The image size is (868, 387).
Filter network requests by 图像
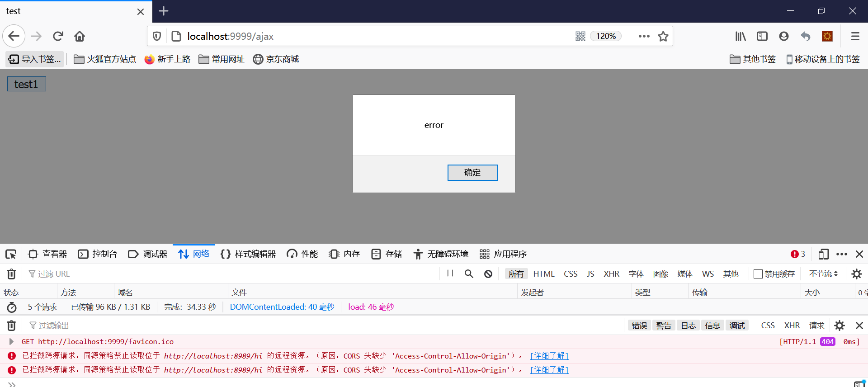(660, 274)
